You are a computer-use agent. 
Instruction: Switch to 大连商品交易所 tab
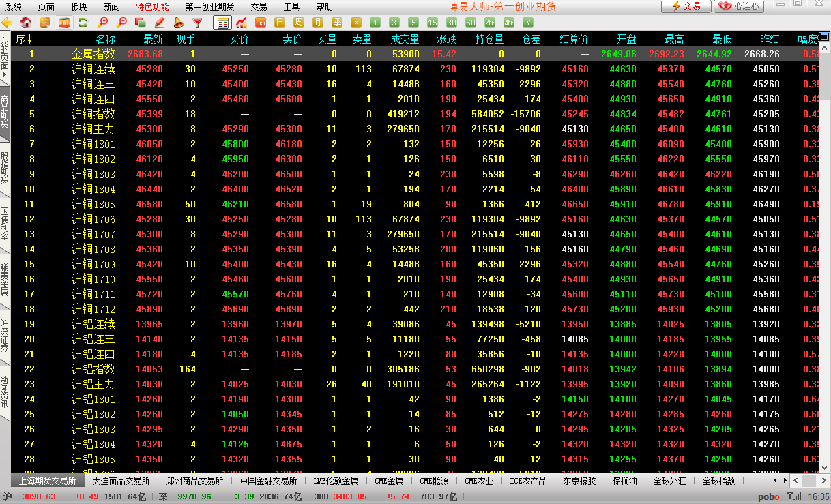point(121,481)
